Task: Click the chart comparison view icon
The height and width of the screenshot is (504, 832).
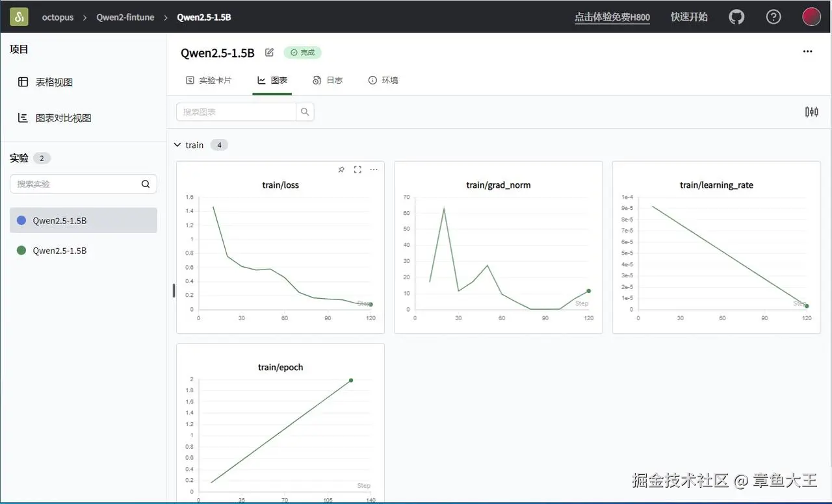Action: point(23,118)
